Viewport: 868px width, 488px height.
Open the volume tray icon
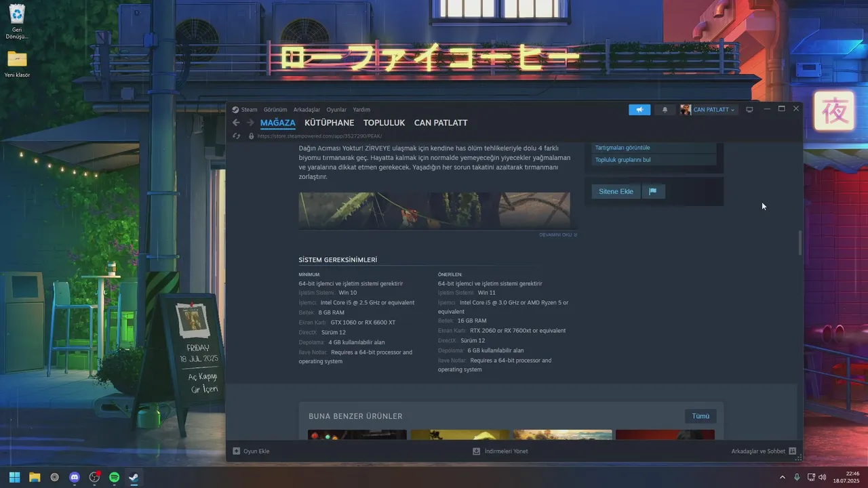(x=823, y=477)
